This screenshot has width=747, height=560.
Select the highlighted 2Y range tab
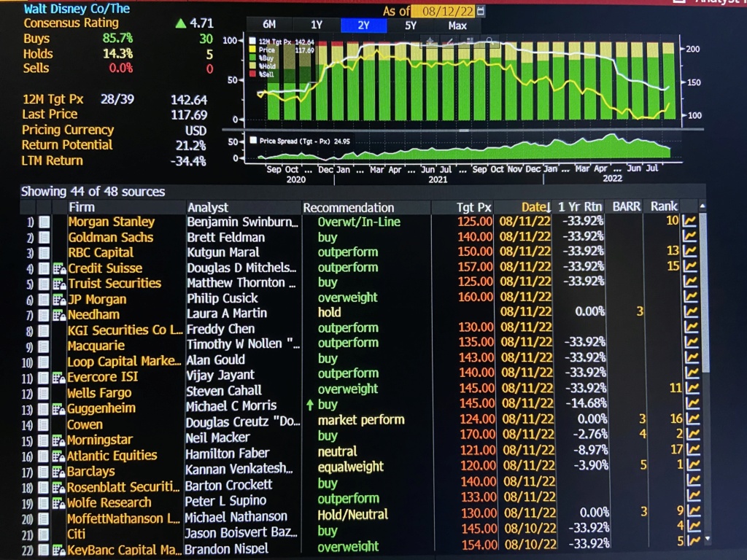[363, 26]
